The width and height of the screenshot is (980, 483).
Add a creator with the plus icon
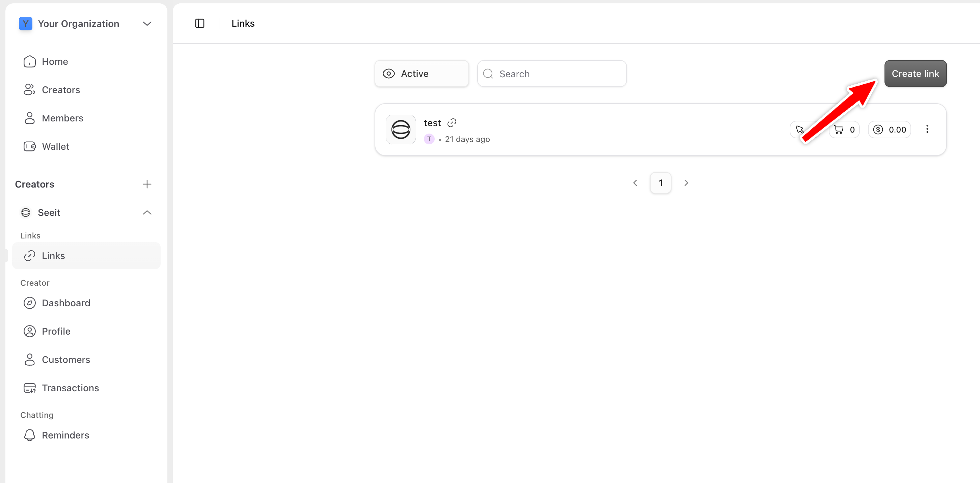pyautogui.click(x=147, y=184)
